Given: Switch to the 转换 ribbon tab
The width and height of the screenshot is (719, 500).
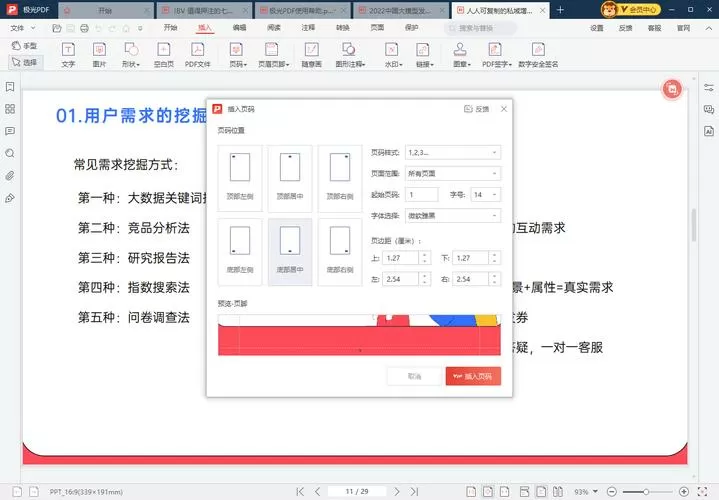Looking at the screenshot, I should pyautogui.click(x=343, y=28).
